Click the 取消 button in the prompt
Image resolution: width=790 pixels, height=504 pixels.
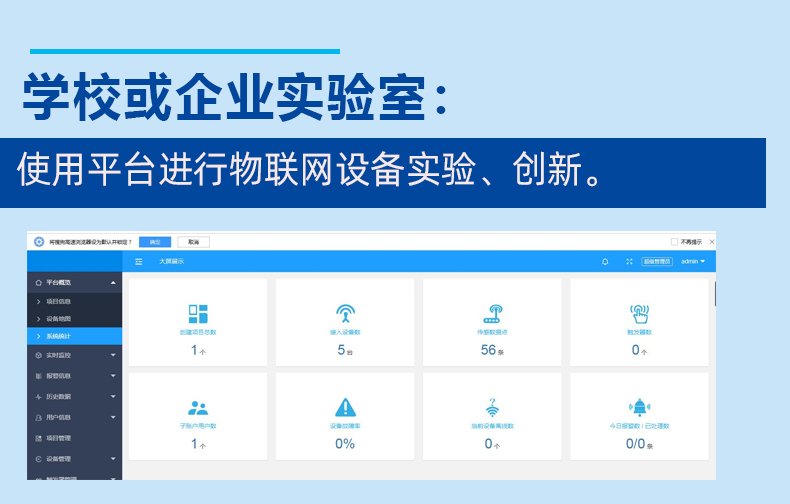193,242
